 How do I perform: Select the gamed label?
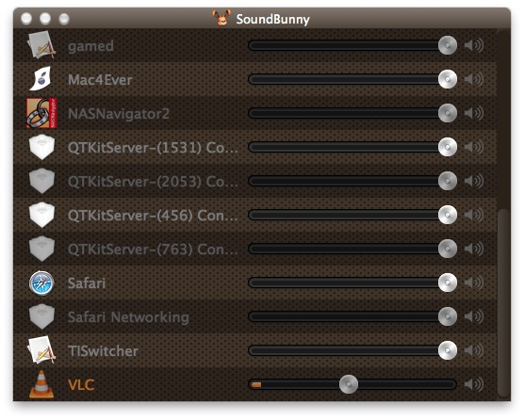pyautogui.click(x=90, y=46)
